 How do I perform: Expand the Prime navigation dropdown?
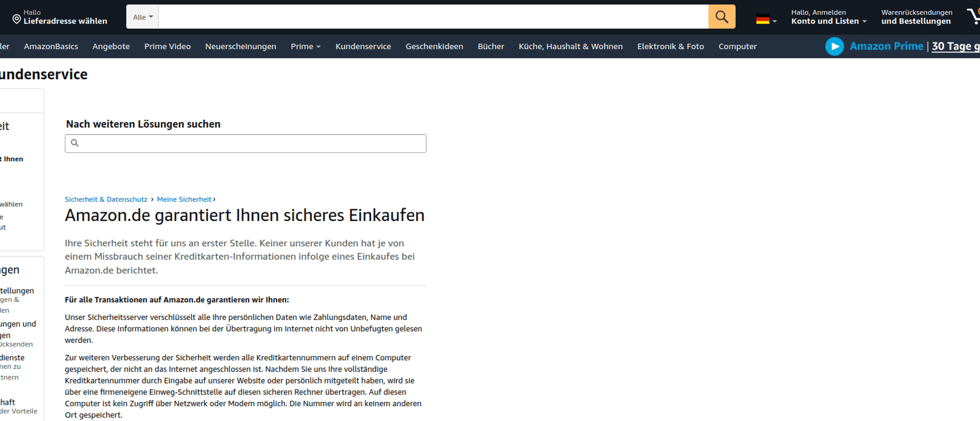[305, 46]
